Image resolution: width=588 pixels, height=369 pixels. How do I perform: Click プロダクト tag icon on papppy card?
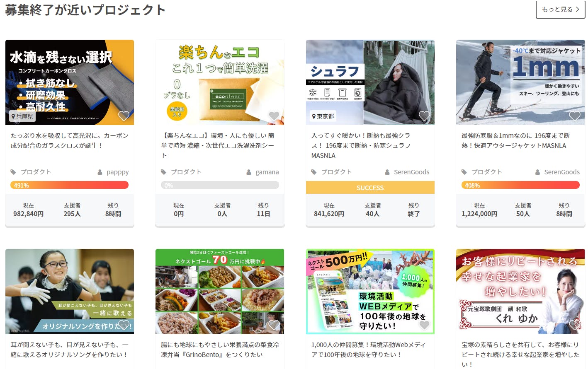(x=13, y=172)
